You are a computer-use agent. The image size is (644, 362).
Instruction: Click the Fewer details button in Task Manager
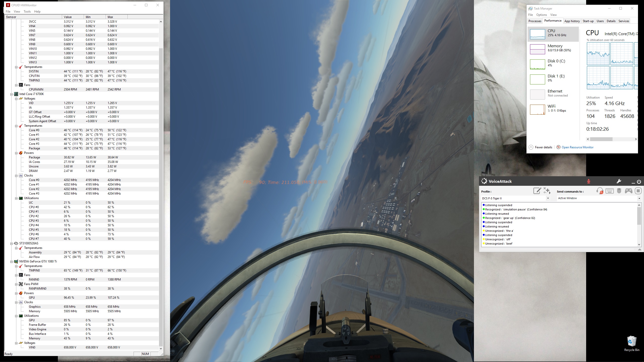pyautogui.click(x=540, y=147)
